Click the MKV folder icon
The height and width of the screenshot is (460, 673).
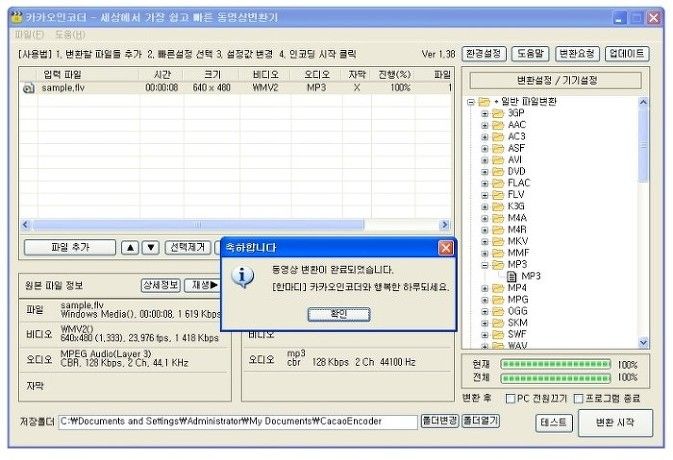pyautogui.click(x=498, y=241)
